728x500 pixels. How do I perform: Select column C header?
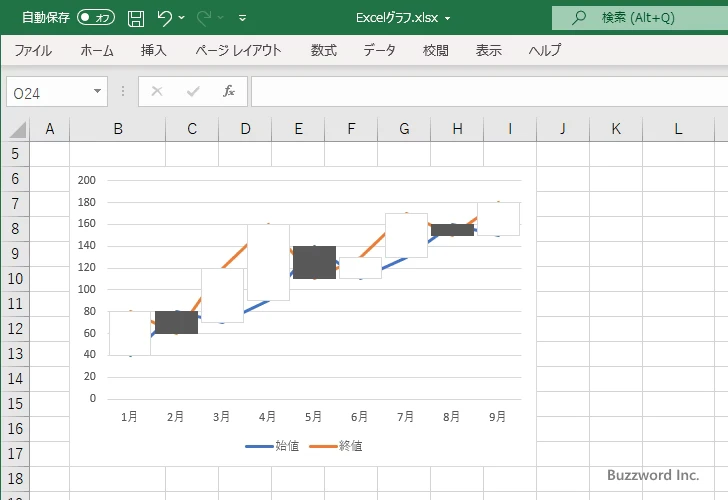pos(192,129)
